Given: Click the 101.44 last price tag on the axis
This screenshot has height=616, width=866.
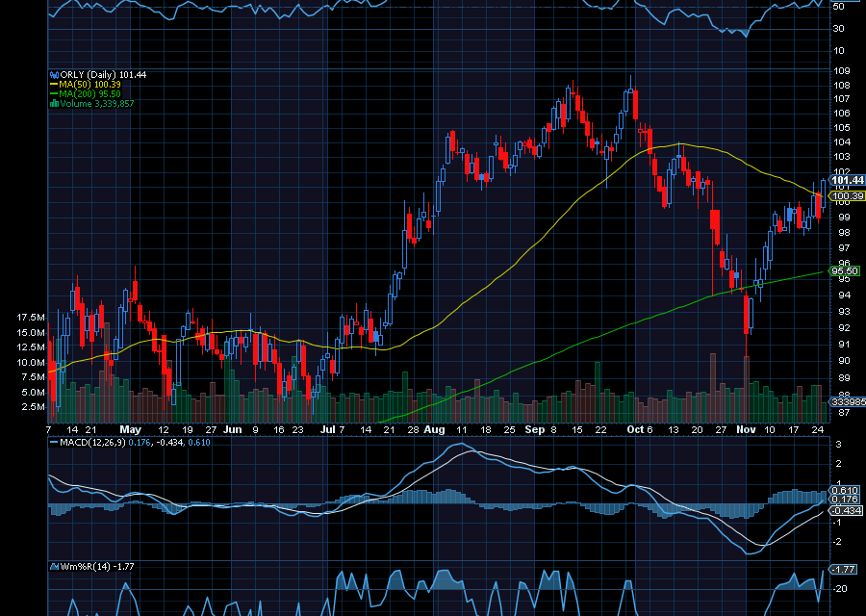Looking at the screenshot, I should pyautogui.click(x=847, y=181).
